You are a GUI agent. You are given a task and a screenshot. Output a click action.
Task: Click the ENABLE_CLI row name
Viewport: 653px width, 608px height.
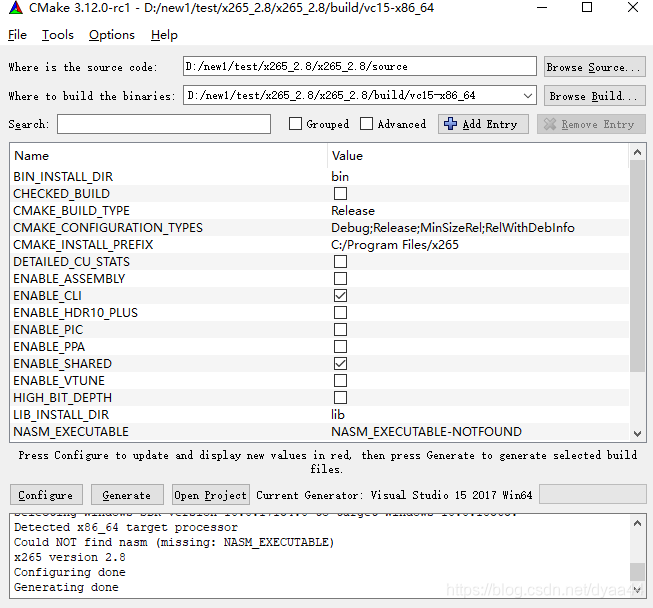tap(47, 296)
